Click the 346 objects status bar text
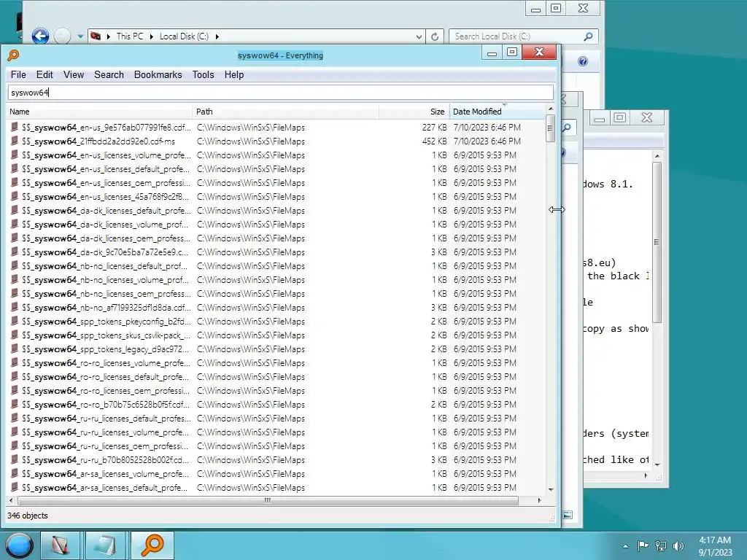747x560 pixels. 28,516
